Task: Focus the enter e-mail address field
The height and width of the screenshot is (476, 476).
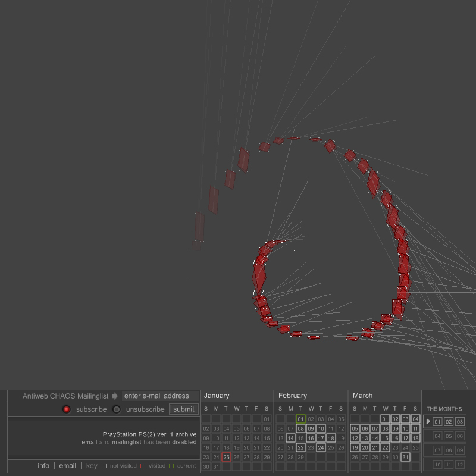Action: [x=159, y=396]
